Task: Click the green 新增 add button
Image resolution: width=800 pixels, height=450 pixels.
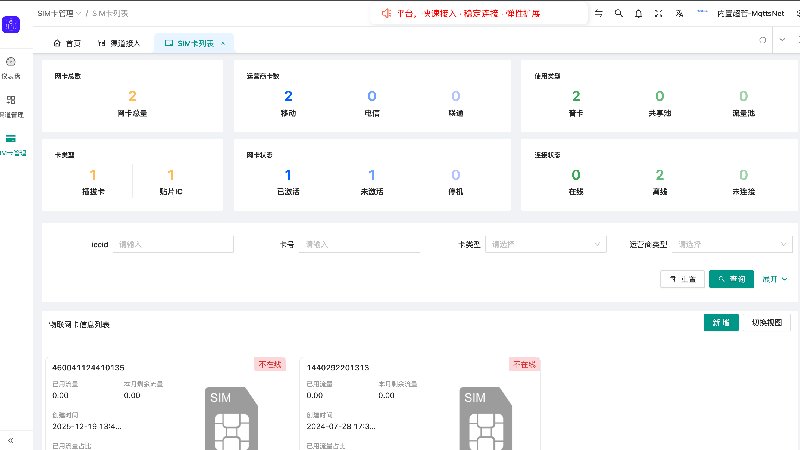Action: 721,322
